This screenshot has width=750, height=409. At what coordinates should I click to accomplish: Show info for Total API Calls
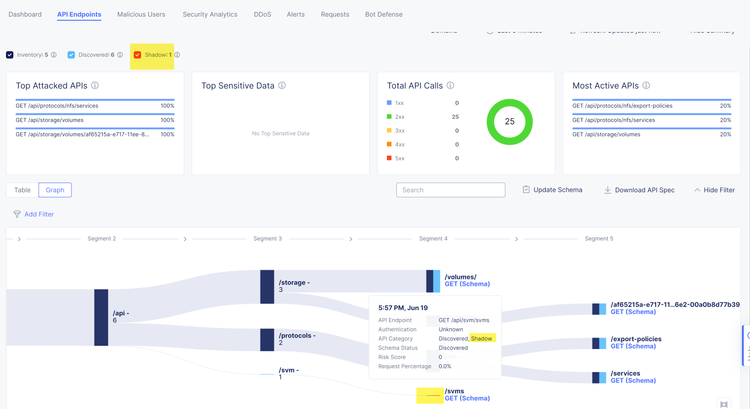[x=450, y=86]
